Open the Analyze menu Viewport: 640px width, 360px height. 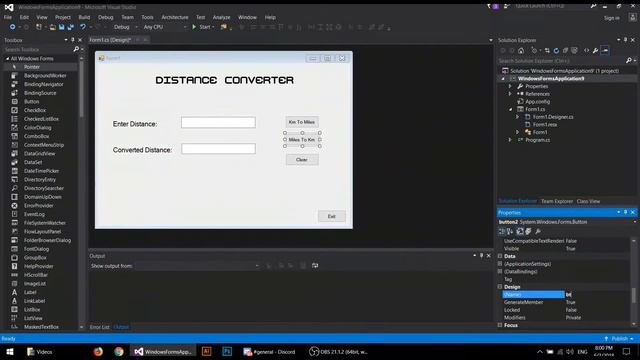point(221,17)
